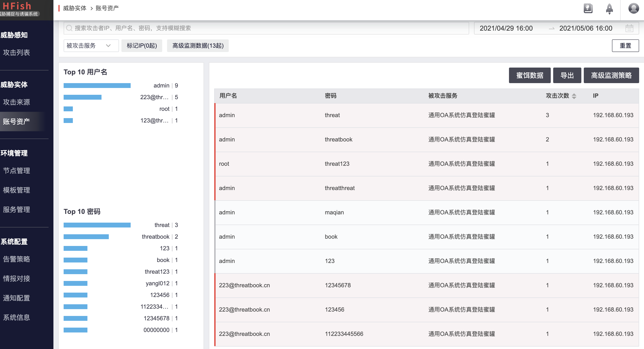Click IP 192.168.60.193 in threat row
Screen dimensions: 644x349
click(x=613, y=115)
